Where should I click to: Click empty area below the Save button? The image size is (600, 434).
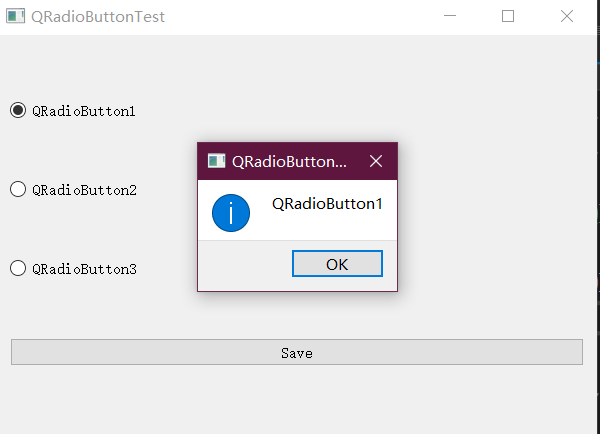[296, 400]
